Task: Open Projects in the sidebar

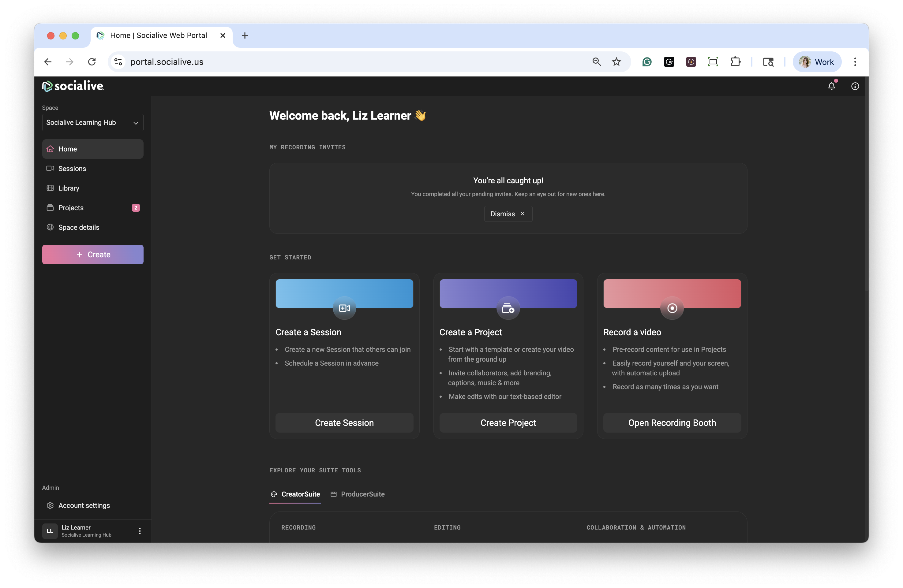Action: click(71, 208)
